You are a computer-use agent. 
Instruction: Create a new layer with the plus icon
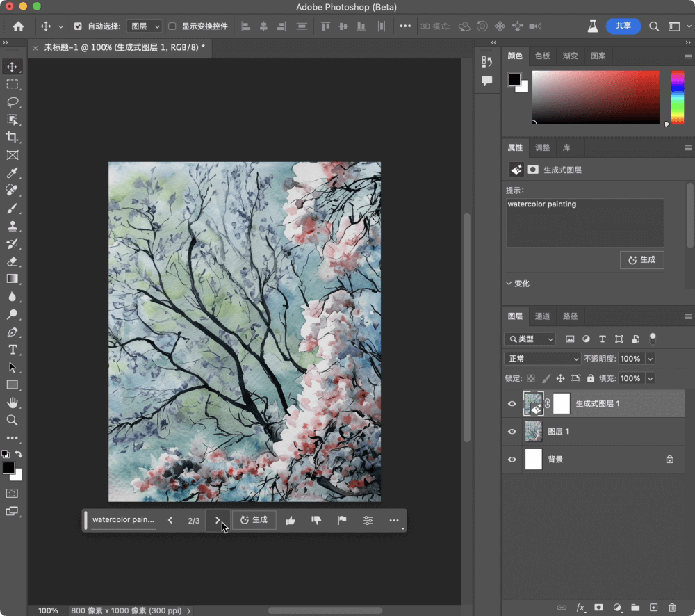(x=653, y=608)
